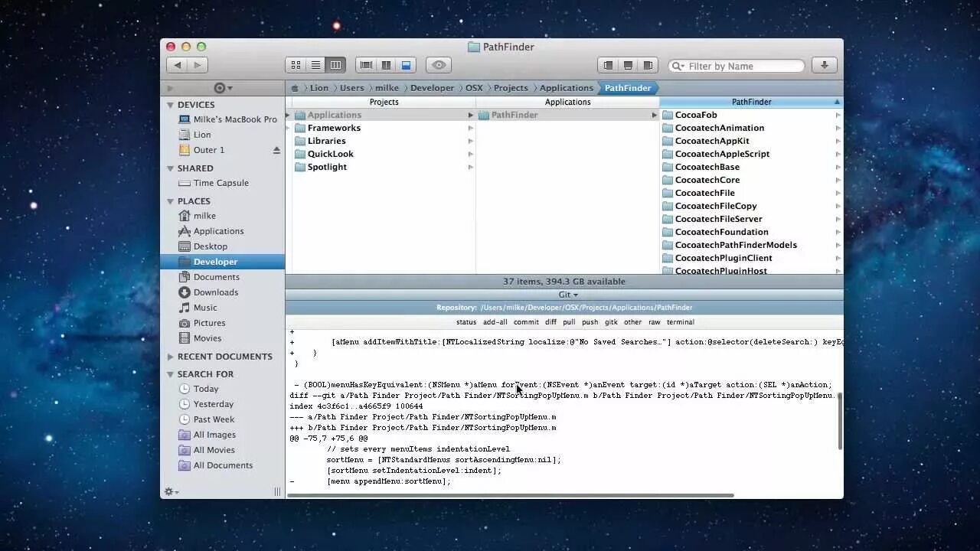Image resolution: width=980 pixels, height=551 pixels.
Task: Open Pictures in the sidebar
Action: click(201, 323)
